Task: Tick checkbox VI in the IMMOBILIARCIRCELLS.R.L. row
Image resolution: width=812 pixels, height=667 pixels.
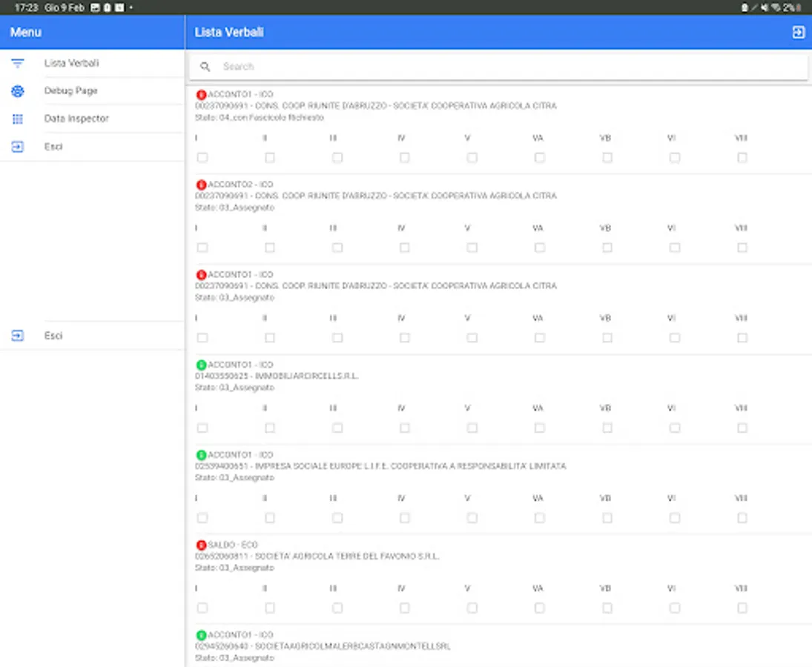Action: (675, 428)
